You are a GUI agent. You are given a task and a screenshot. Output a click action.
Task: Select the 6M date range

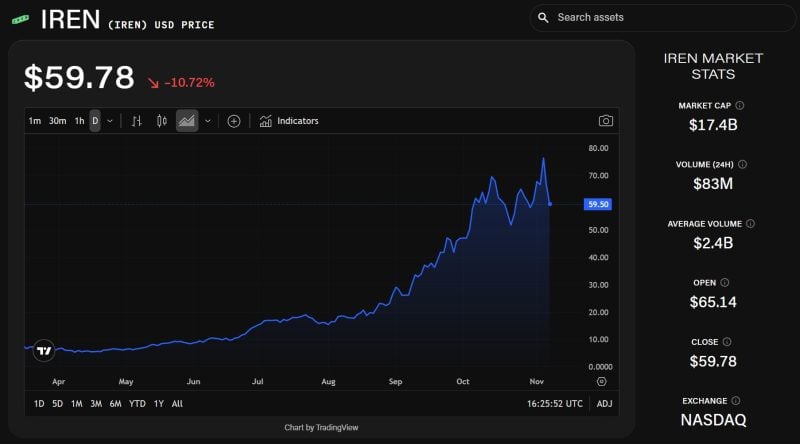[116, 404]
